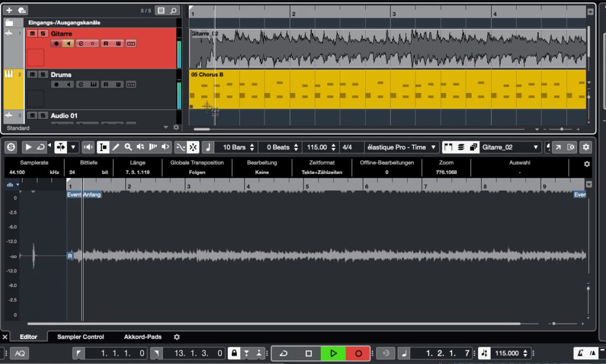606x364 pixels.
Task: Toggle read automation on the Gitarre track
Action: pos(105,44)
